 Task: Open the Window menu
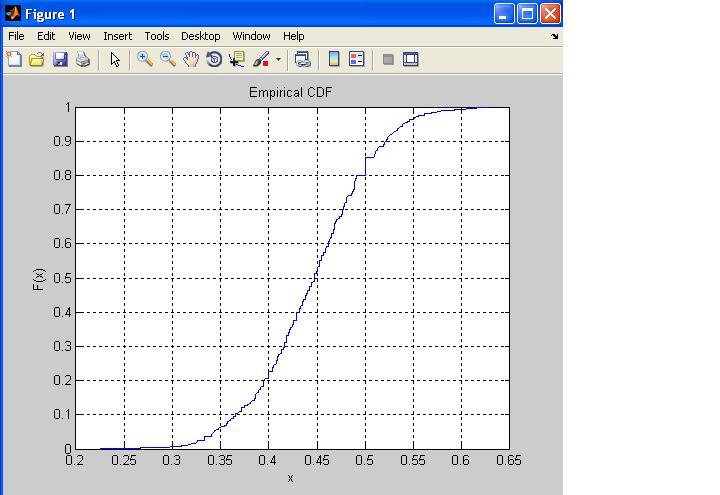tap(251, 36)
